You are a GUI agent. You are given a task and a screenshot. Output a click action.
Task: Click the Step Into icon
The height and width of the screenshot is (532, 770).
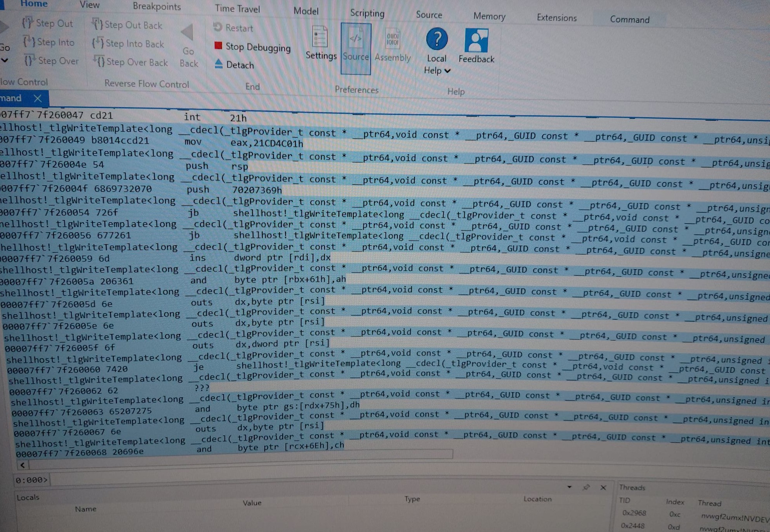click(29, 41)
